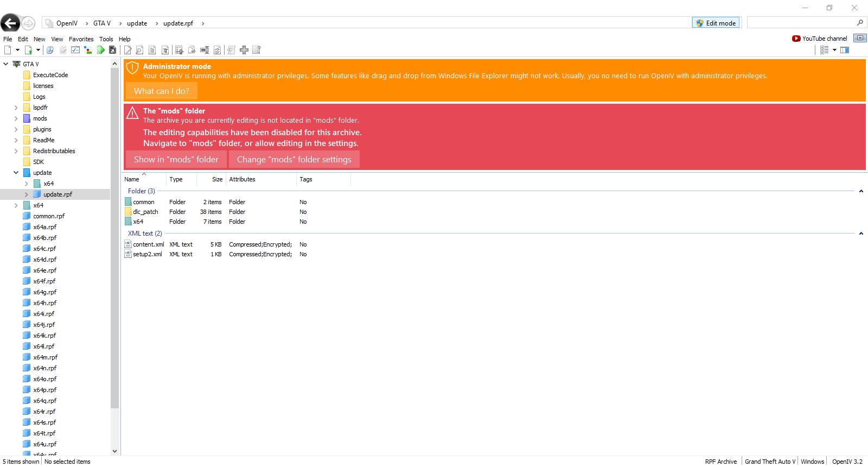Click the checklist window toolbar icon

75,50
